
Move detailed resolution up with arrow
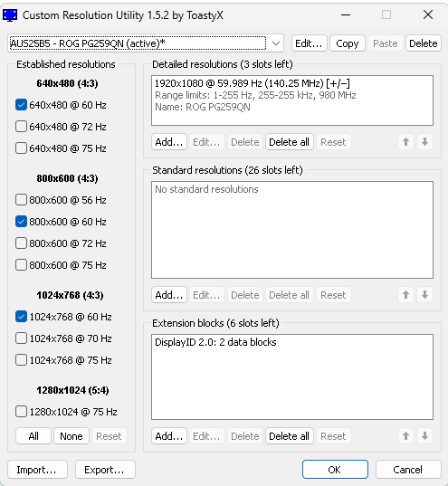[x=405, y=142]
